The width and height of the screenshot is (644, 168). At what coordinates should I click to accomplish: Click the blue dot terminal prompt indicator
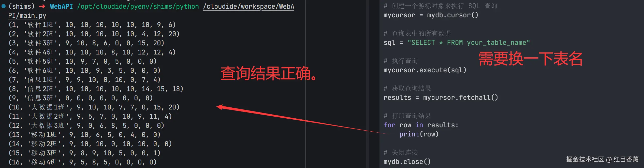coord(4,6)
